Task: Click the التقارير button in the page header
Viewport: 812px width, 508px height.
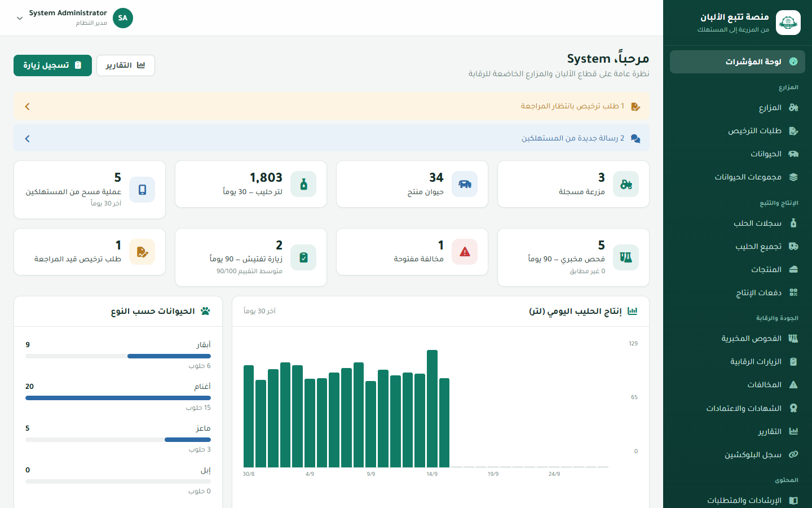Action: coord(126,65)
